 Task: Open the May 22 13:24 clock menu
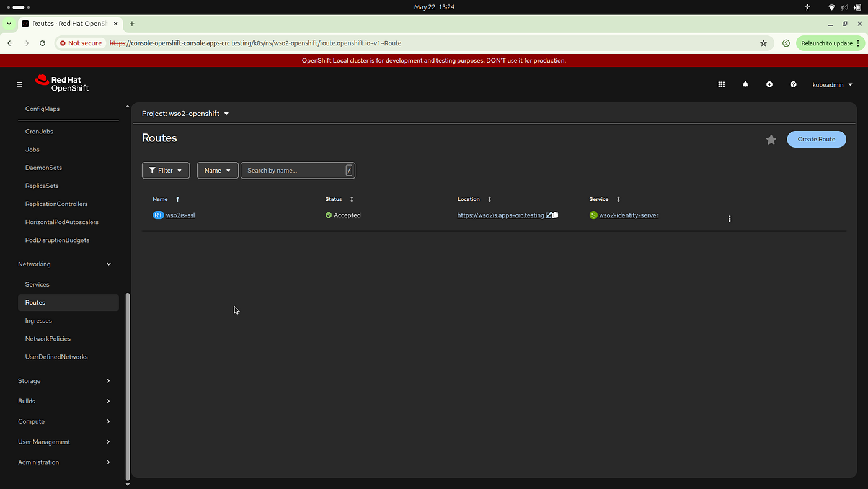point(434,7)
